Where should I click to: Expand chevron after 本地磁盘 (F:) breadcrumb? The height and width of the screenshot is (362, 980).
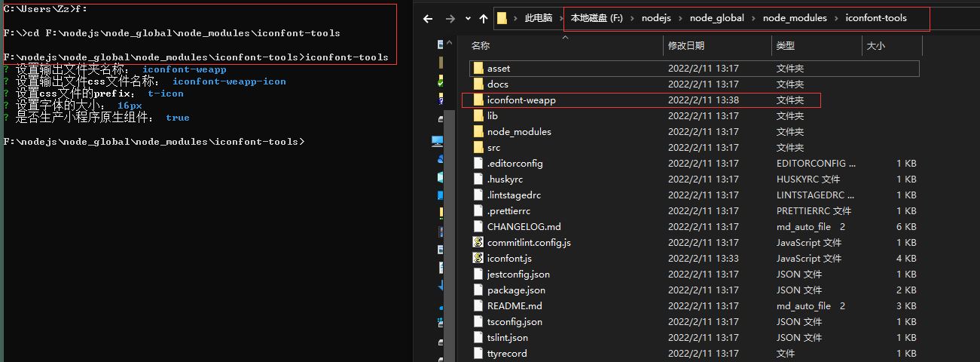630,18
